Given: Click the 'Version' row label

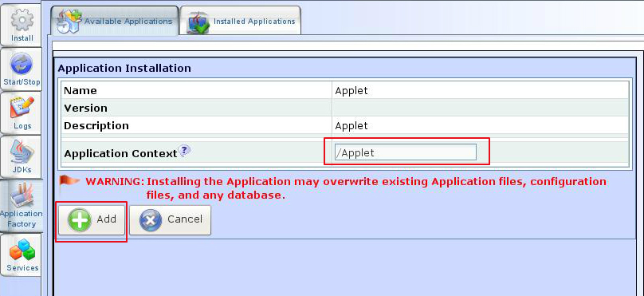Looking at the screenshot, I should coord(85,109).
